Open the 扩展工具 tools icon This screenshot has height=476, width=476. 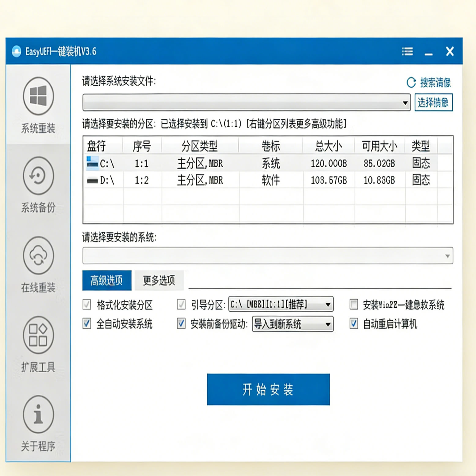(x=38, y=335)
